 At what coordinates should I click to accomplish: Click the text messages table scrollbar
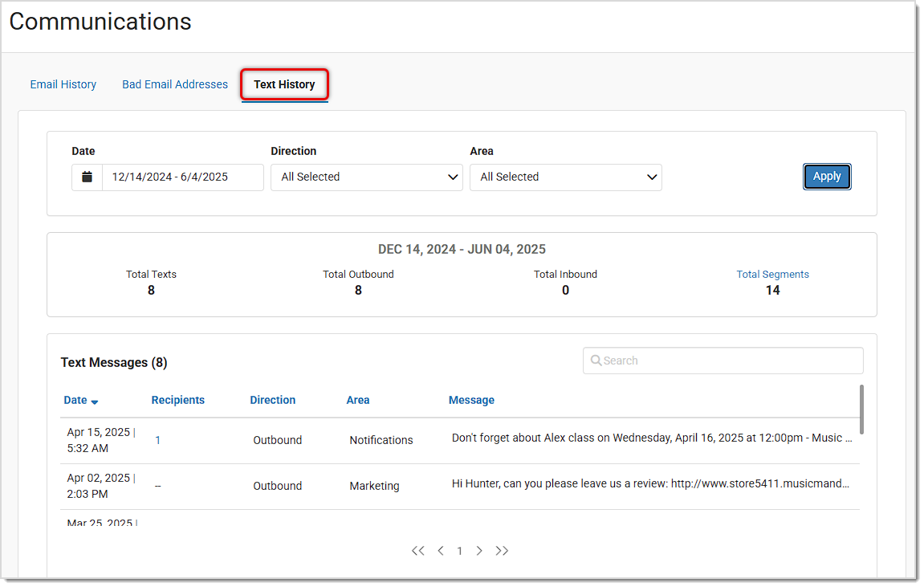(861, 410)
